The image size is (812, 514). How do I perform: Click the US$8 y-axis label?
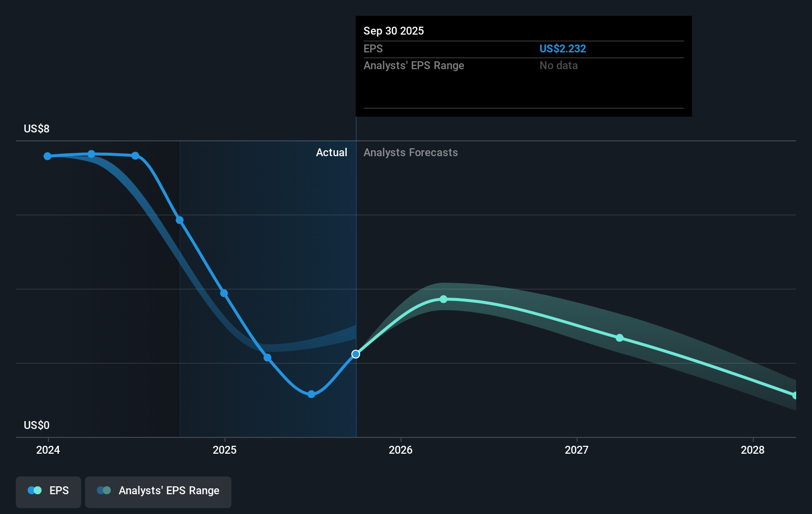tap(37, 129)
